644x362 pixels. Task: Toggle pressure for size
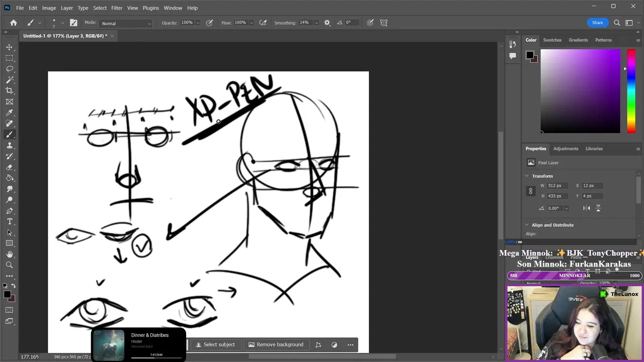370,23
